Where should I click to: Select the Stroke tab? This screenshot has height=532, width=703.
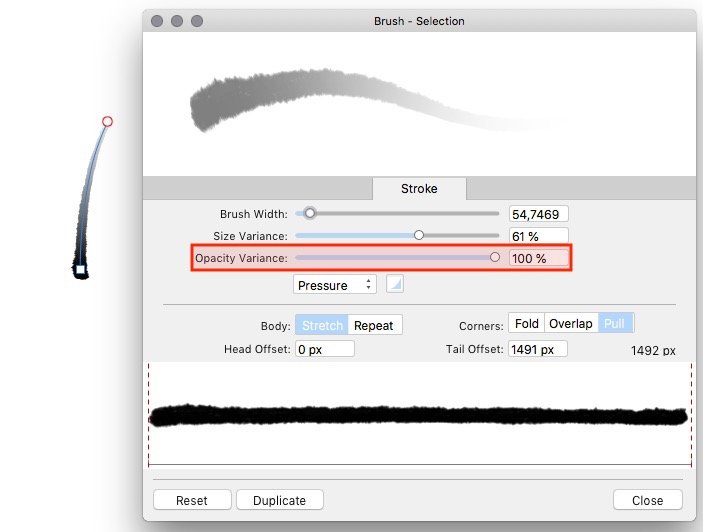point(419,189)
